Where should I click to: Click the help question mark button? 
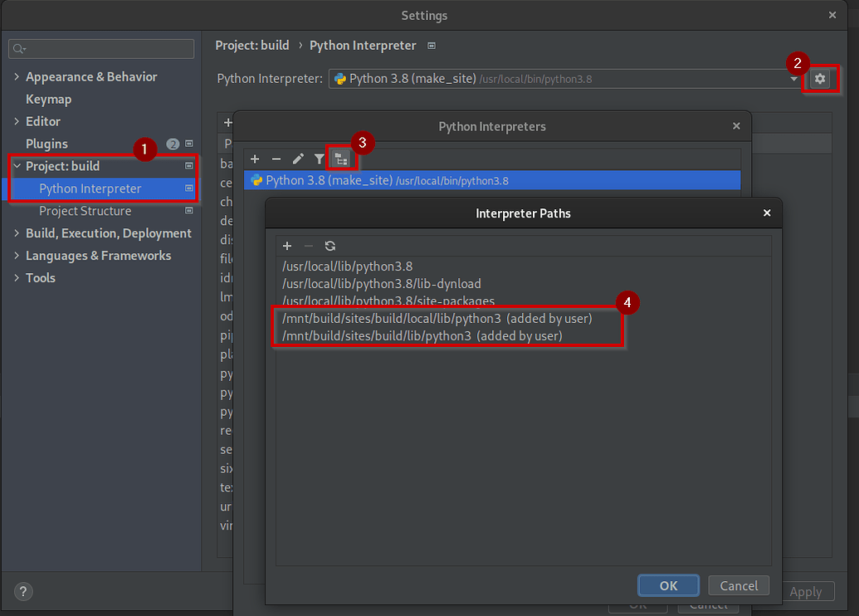pos(24,592)
